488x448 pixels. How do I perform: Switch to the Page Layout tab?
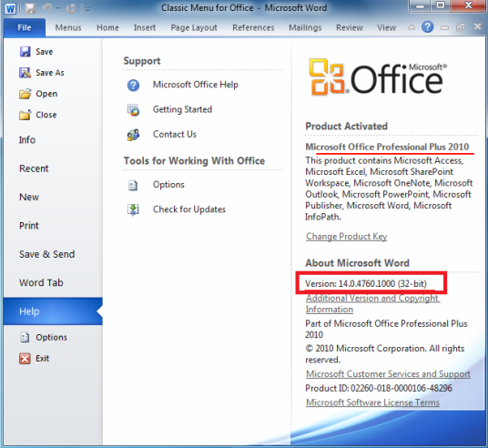pyautogui.click(x=194, y=27)
